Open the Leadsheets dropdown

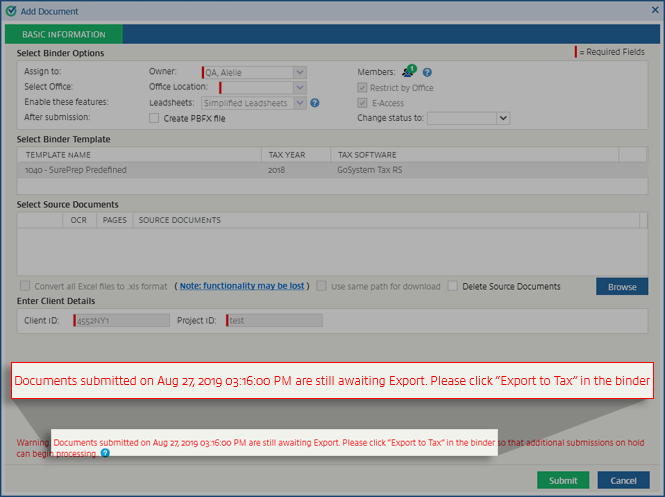point(299,103)
